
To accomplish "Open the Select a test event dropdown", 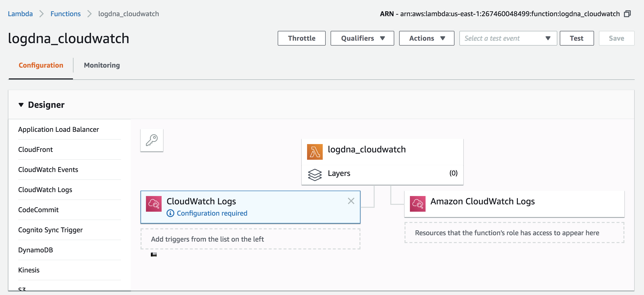I will 508,38.
